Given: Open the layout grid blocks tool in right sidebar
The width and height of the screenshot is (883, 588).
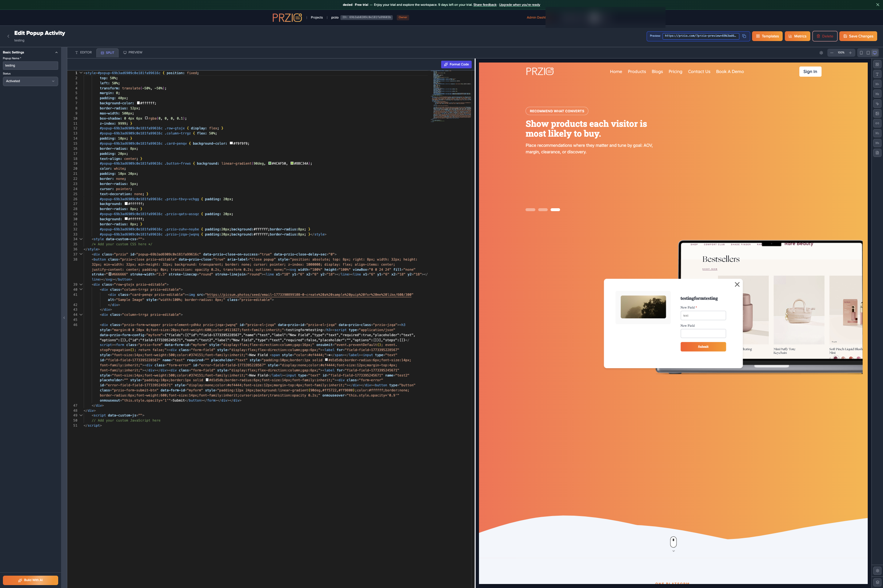Looking at the screenshot, I should coord(878,64).
